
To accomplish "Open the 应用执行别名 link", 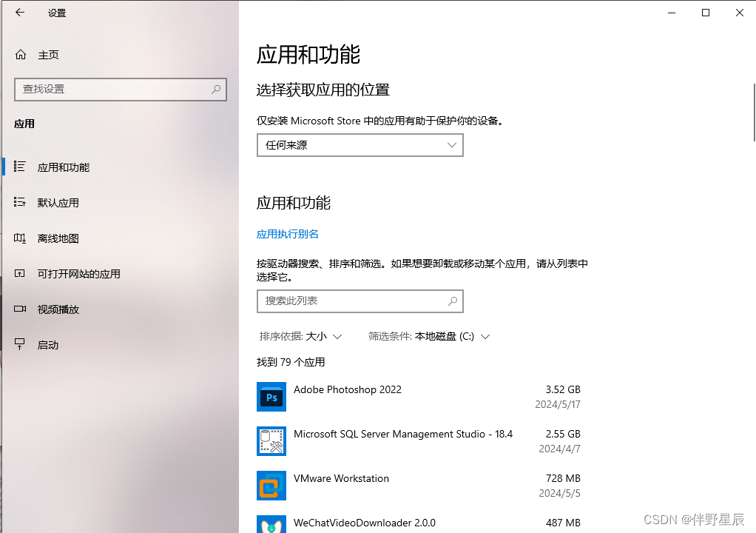I will tap(287, 234).
